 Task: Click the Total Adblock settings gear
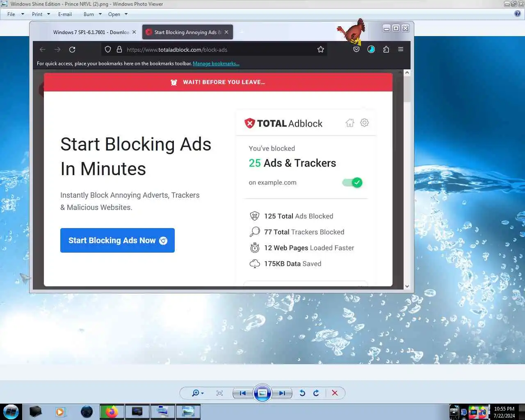click(364, 123)
